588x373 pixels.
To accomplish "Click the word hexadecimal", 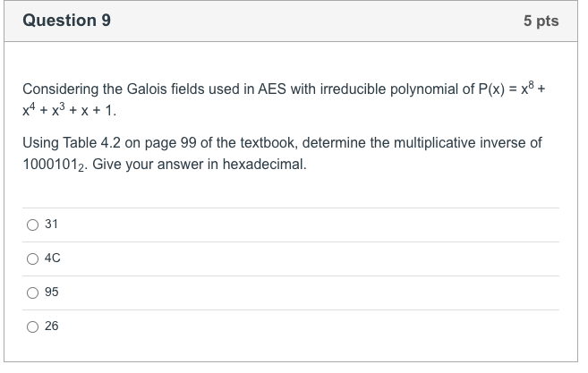I will coord(265,165).
